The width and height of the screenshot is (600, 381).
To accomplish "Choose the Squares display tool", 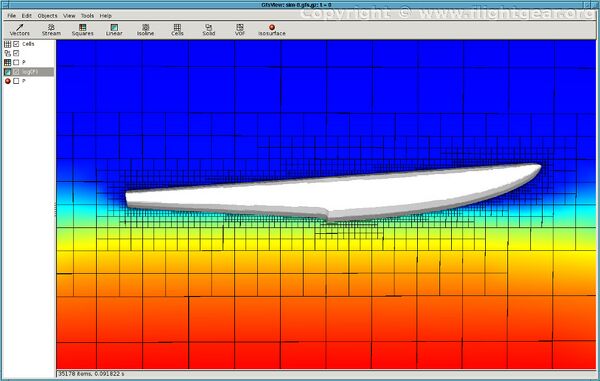I will tap(83, 30).
